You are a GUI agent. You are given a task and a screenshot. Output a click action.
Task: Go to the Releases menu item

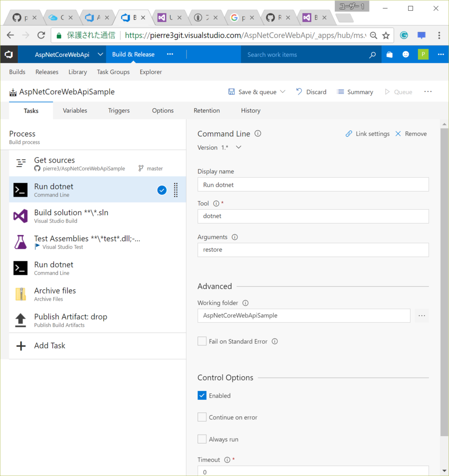click(47, 72)
